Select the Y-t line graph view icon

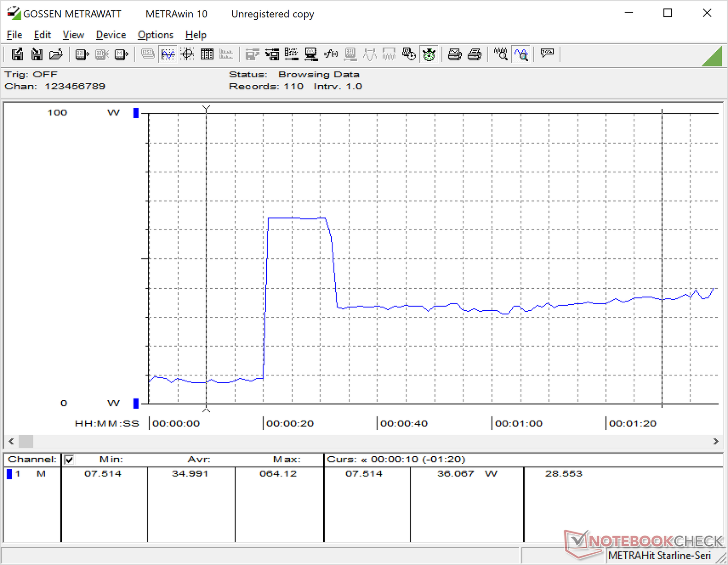point(168,55)
